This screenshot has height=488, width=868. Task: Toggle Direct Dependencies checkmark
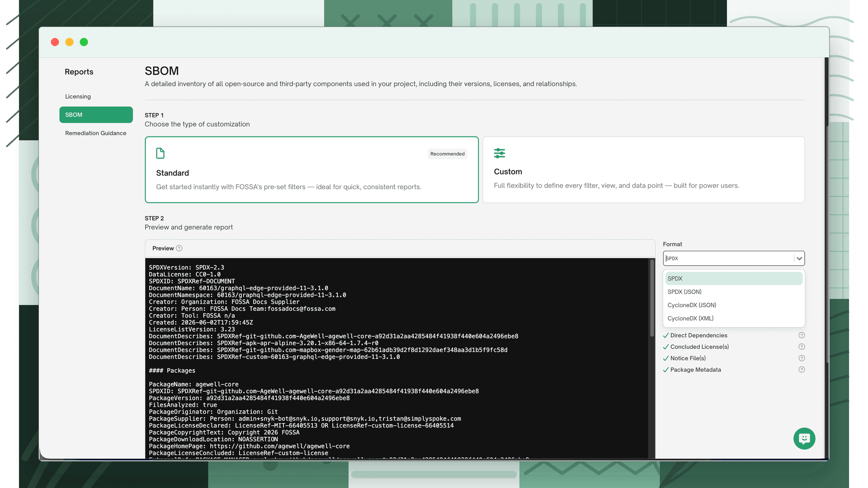(x=665, y=335)
